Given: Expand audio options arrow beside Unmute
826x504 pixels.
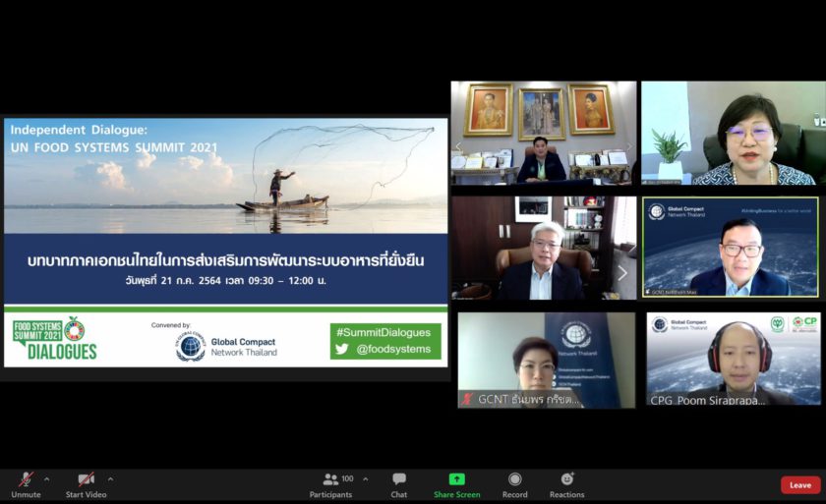Looking at the screenshot, I should point(47,479).
